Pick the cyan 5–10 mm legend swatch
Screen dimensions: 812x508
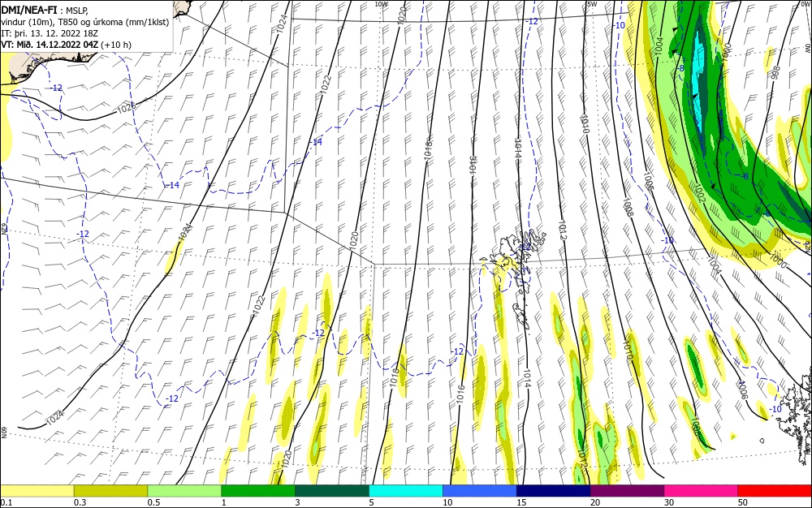tap(406, 491)
